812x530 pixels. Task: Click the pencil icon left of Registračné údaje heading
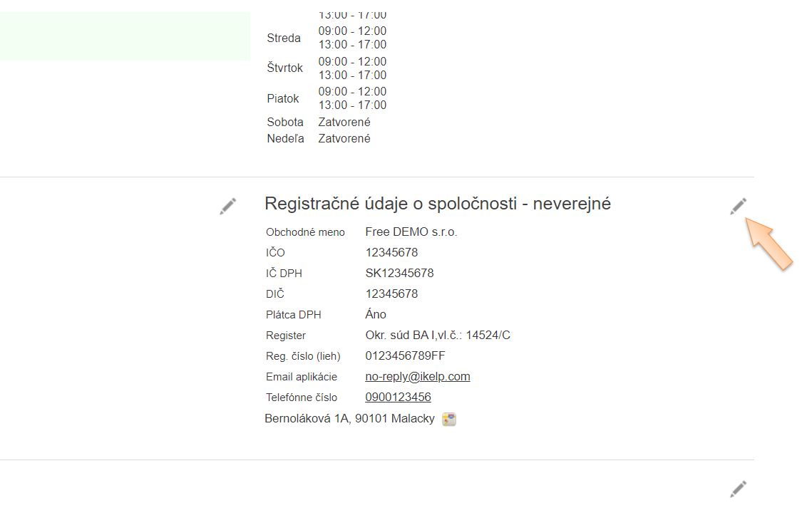(227, 207)
